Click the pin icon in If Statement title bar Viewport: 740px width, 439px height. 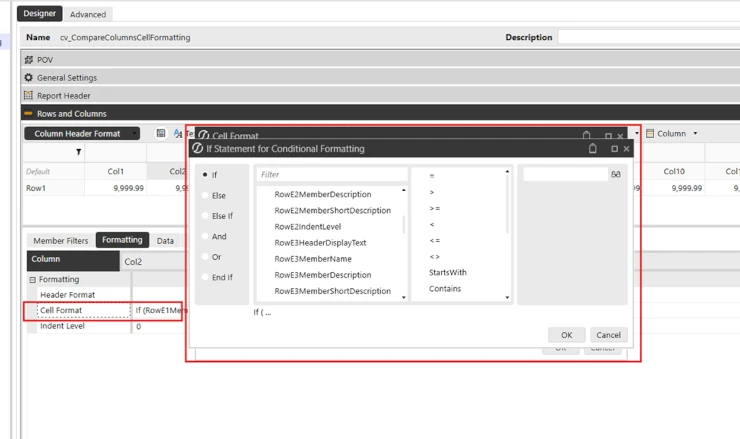592,149
